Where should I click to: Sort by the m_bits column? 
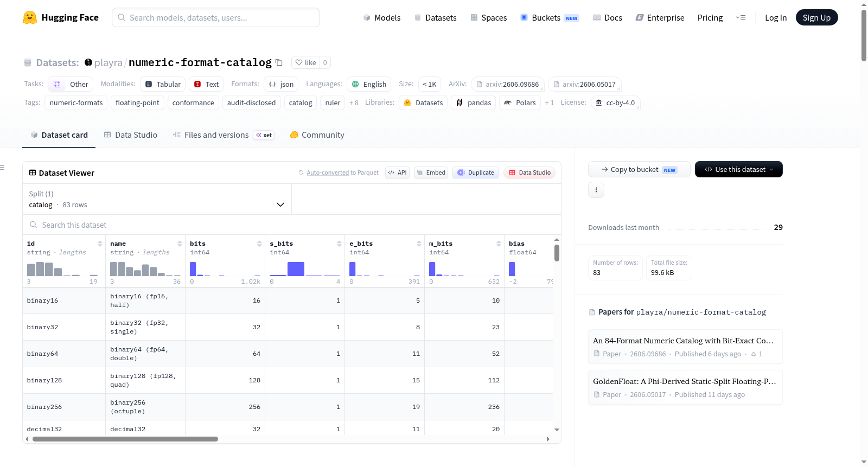tap(499, 244)
